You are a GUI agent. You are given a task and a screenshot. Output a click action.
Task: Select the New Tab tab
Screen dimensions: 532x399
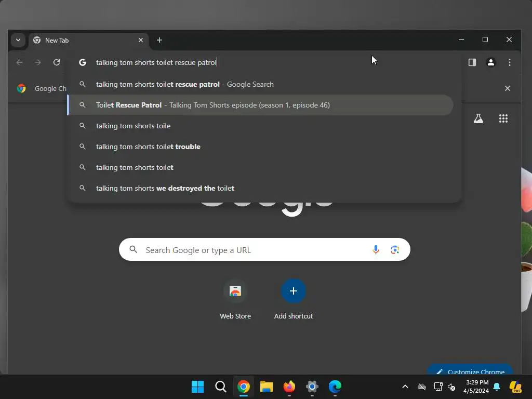[89, 41]
